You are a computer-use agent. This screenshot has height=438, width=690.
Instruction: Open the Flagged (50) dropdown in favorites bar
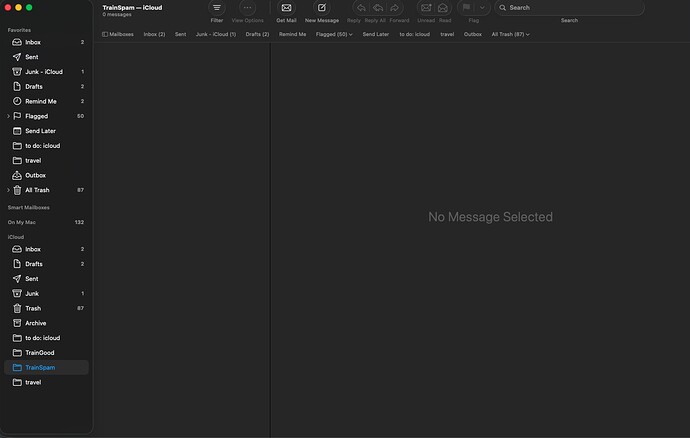(334, 34)
